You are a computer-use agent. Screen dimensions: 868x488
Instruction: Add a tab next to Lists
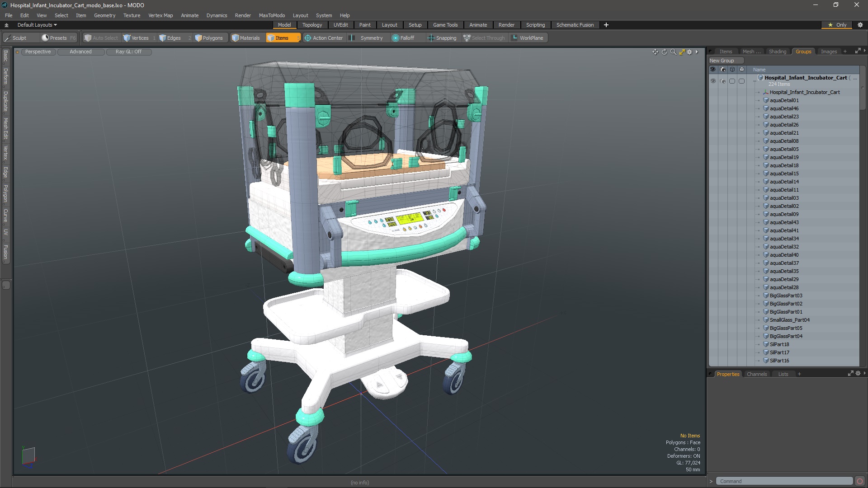[x=799, y=374]
